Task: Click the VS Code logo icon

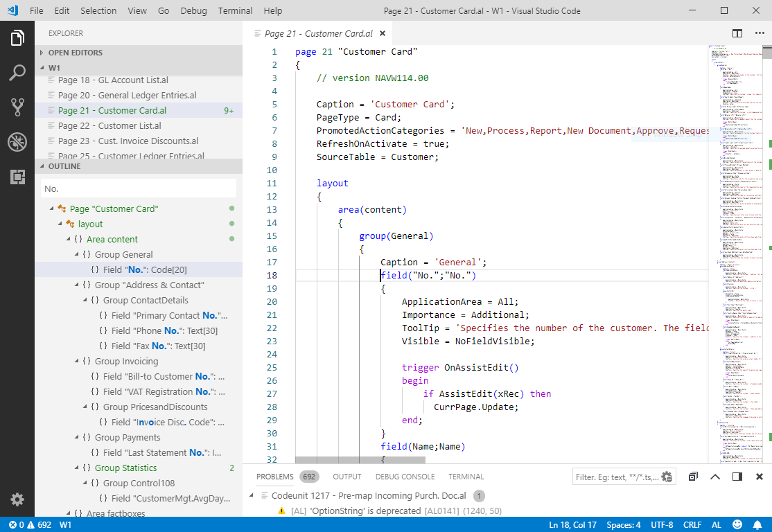Action: pos(13,10)
